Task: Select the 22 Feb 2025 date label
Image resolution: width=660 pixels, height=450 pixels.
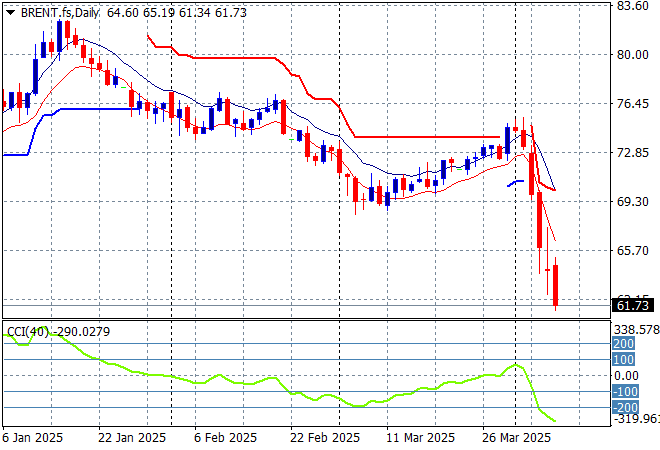Action: point(325,438)
